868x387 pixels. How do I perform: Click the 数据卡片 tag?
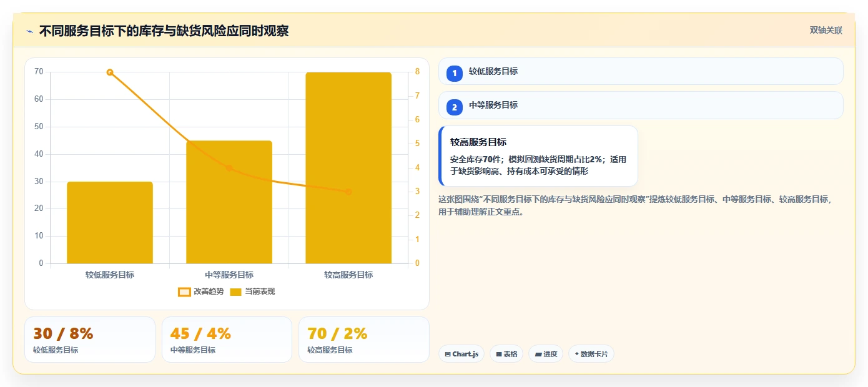pyautogui.click(x=591, y=354)
